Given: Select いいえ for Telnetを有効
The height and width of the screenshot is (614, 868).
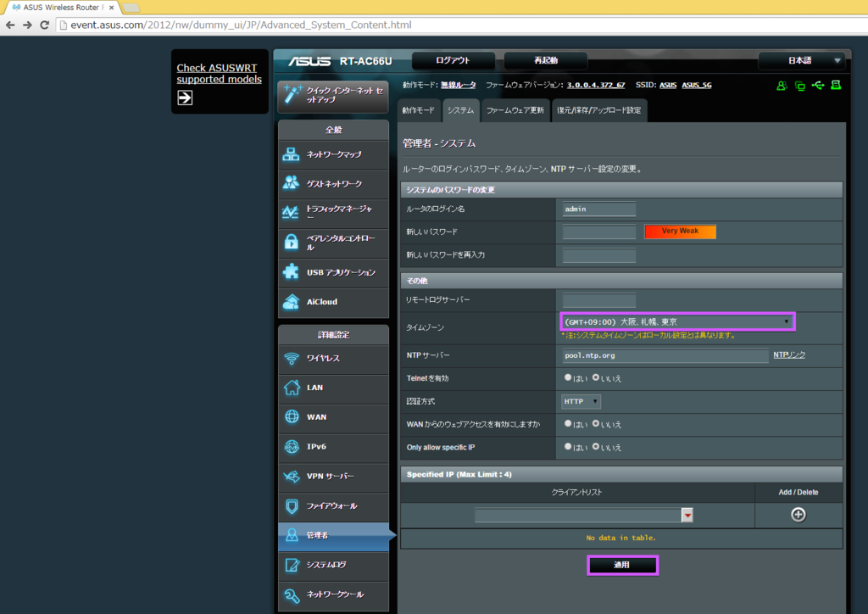Looking at the screenshot, I should (596, 377).
